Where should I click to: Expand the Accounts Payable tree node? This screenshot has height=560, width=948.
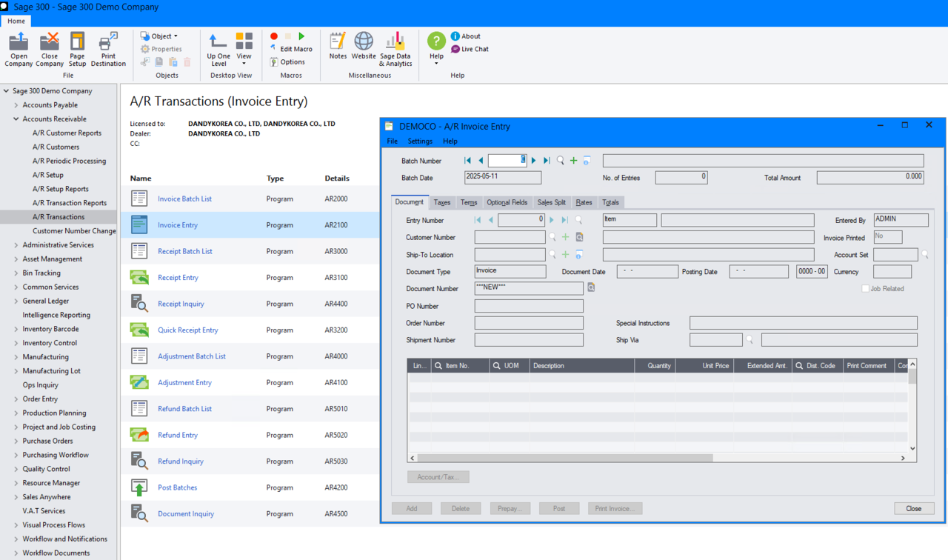(16, 105)
